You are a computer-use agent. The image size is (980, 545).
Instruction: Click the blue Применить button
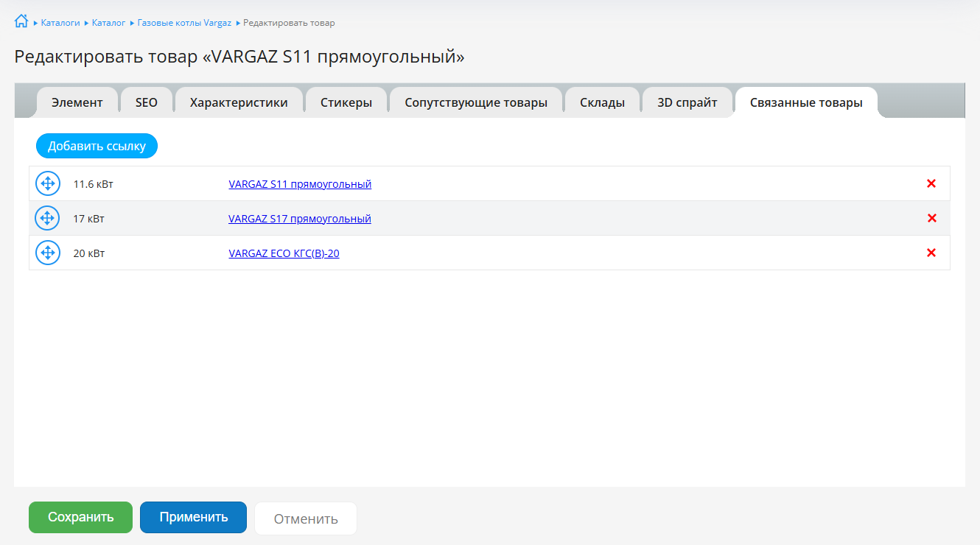point(194,517)
